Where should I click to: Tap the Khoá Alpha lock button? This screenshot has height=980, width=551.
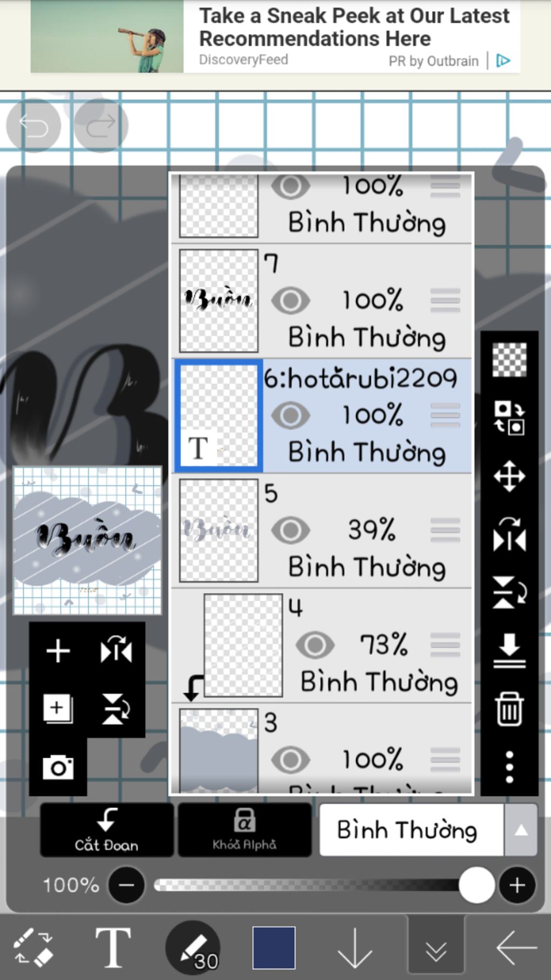pyautogui.click(x=245, y=830)
